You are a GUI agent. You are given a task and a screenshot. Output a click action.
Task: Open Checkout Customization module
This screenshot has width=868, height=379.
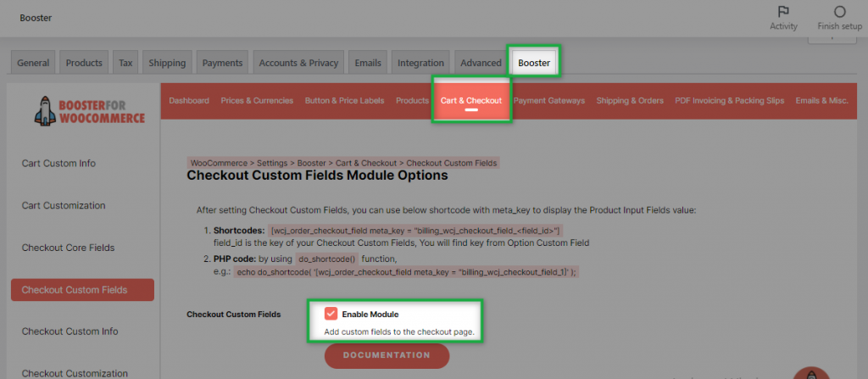coord(75,373)
